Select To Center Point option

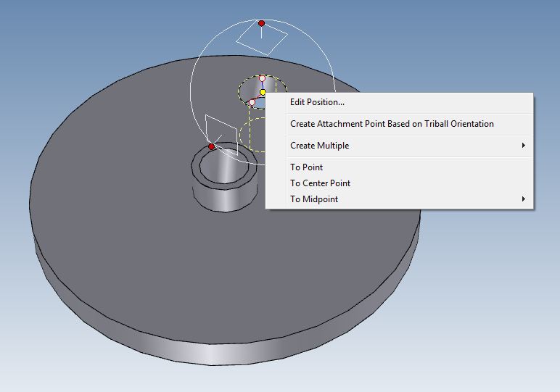[x=320, y=183]
